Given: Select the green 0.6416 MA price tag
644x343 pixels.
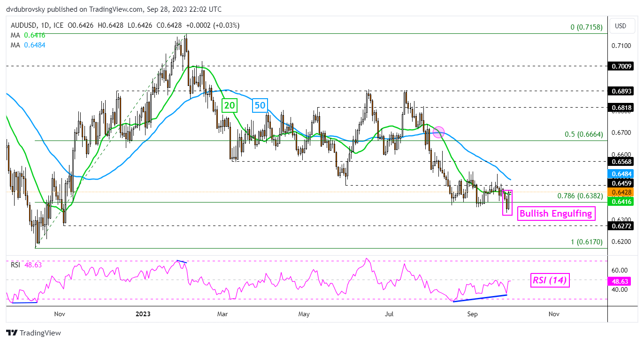Looking at the screenshot, I should pos(622,201).
